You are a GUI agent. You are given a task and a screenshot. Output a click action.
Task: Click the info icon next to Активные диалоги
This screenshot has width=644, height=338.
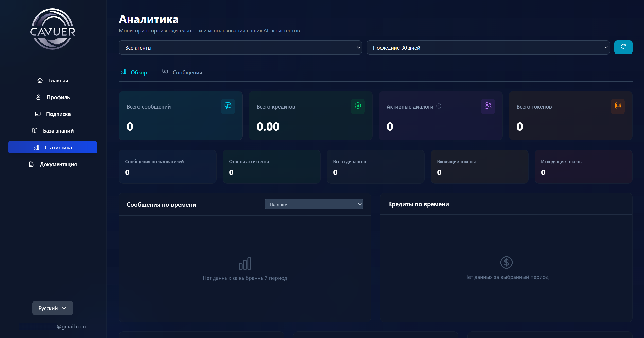(439, 106)
